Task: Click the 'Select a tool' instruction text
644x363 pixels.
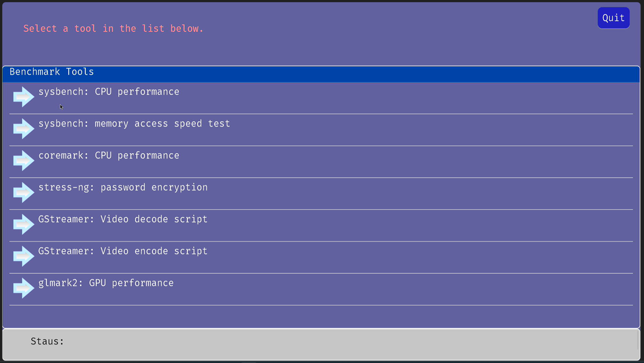Action: (x=113, y=29)
